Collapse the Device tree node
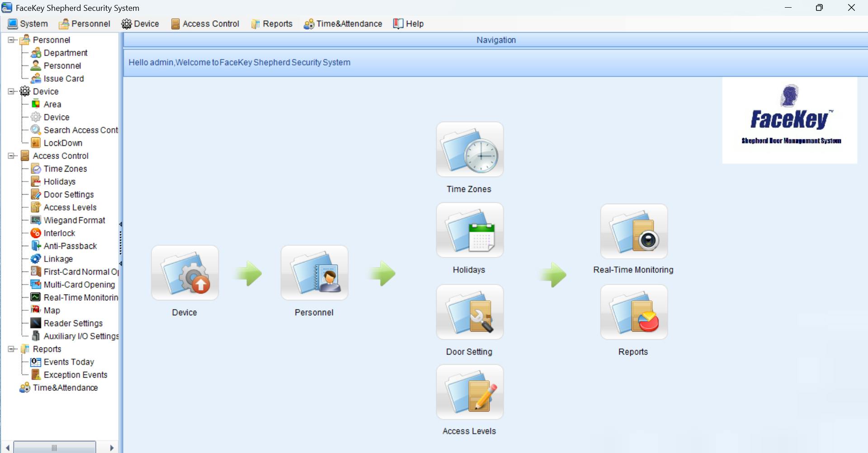This screenshot has height=453, width=868. click(x=11, y=91)
